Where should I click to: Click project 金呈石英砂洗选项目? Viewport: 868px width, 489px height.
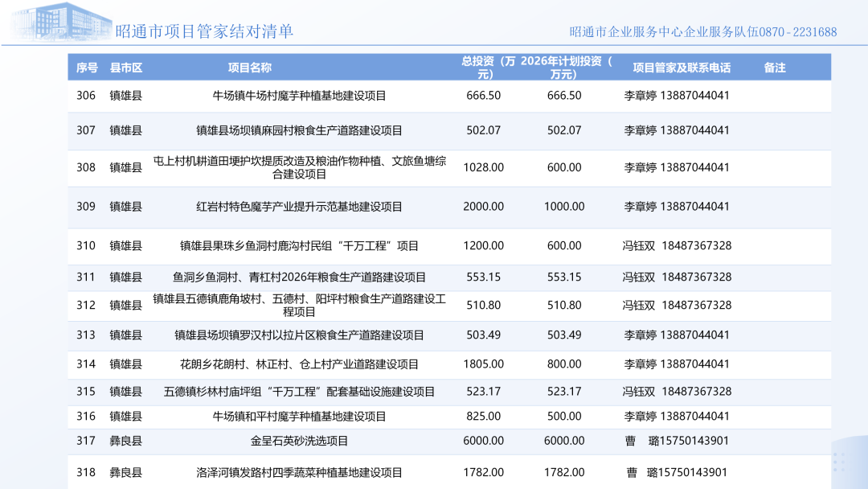(299, 441)
